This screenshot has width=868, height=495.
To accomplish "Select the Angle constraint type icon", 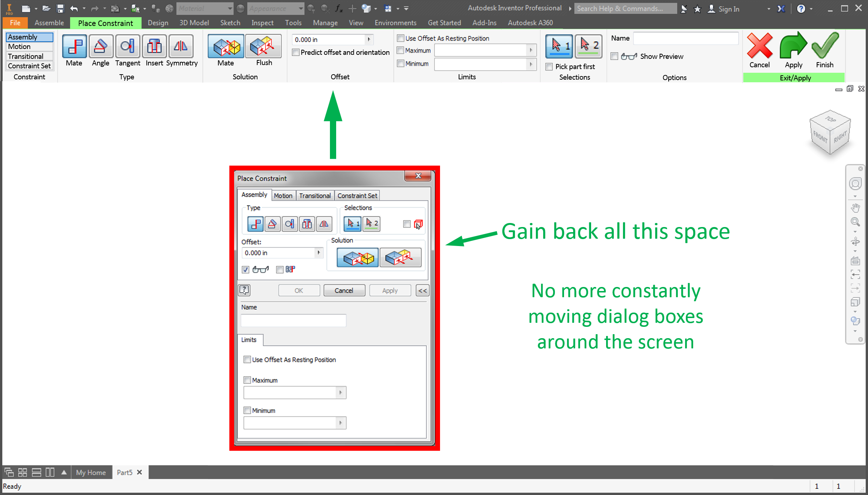I will click(x=101, y=46).
